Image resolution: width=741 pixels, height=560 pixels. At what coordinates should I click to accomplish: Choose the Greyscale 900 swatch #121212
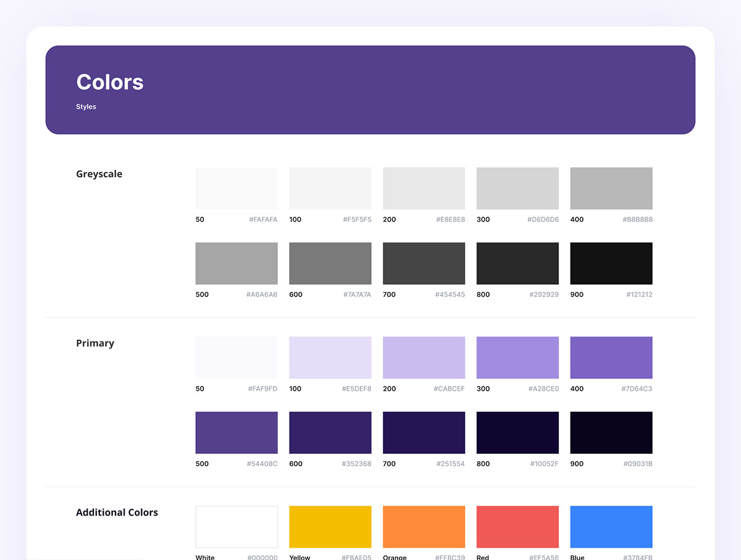pos(611,264)
